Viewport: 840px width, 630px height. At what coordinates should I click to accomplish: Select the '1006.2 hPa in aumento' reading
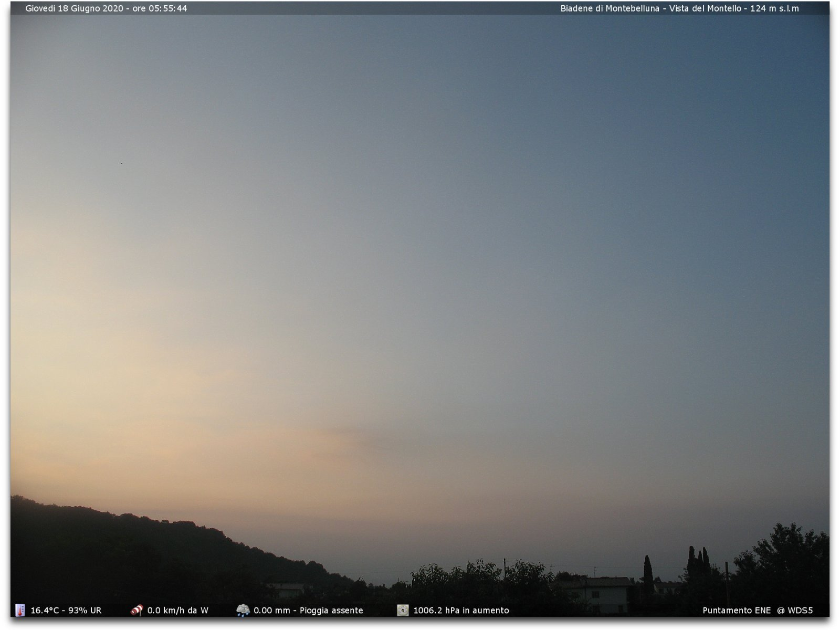pos(461,611)
